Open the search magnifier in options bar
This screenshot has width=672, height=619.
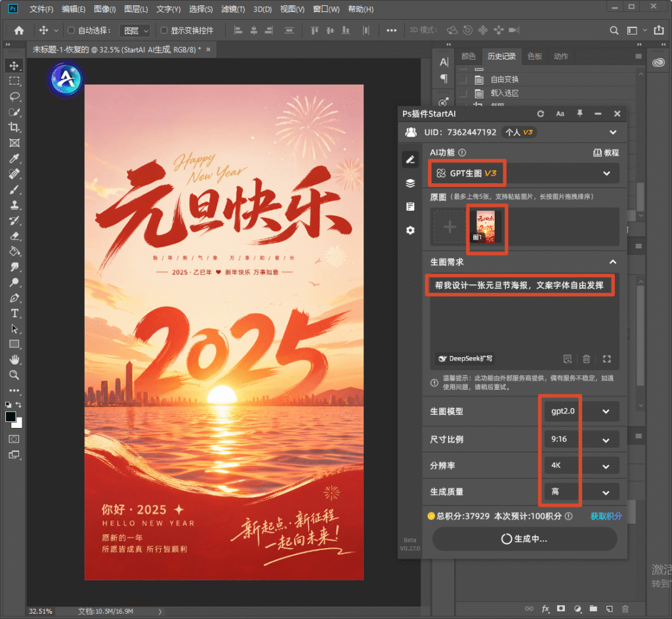[x=614, y=30]
